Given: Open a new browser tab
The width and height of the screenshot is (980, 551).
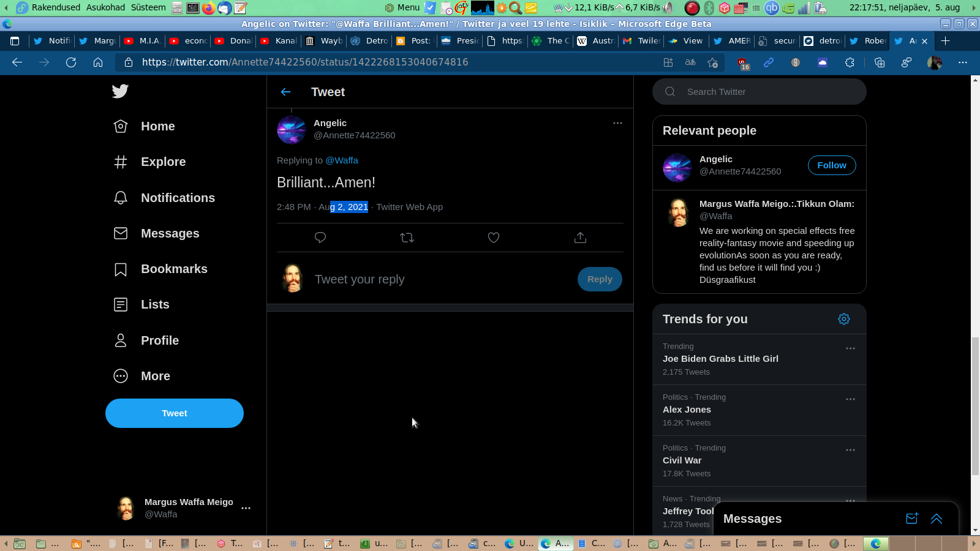Looking at the screenshot, I should tap(946, 41).
